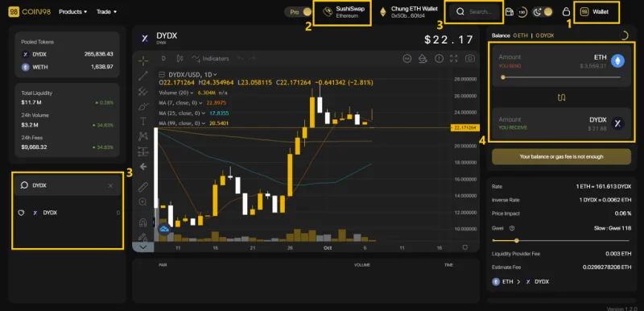The height and width of the screenshot is (311, 644).
Task: Select DYDX in token search results
Action: pos(68,213)
